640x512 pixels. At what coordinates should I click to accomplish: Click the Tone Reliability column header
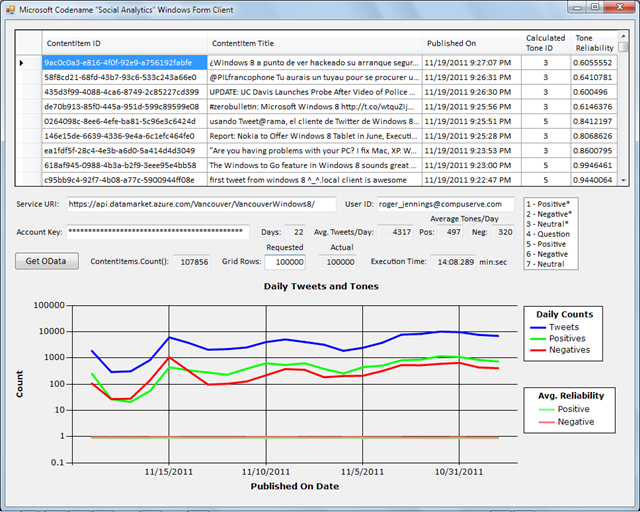click(594, 43)
